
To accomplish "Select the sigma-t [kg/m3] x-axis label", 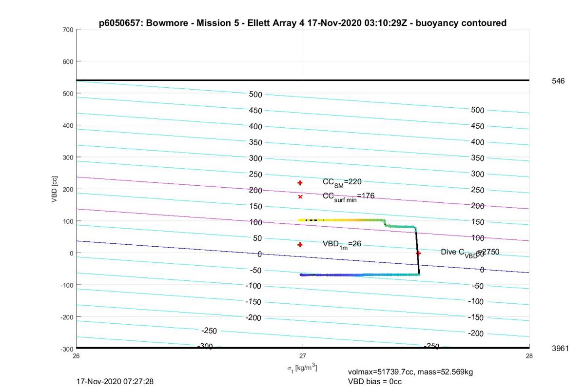I will [x=302, y=368].
